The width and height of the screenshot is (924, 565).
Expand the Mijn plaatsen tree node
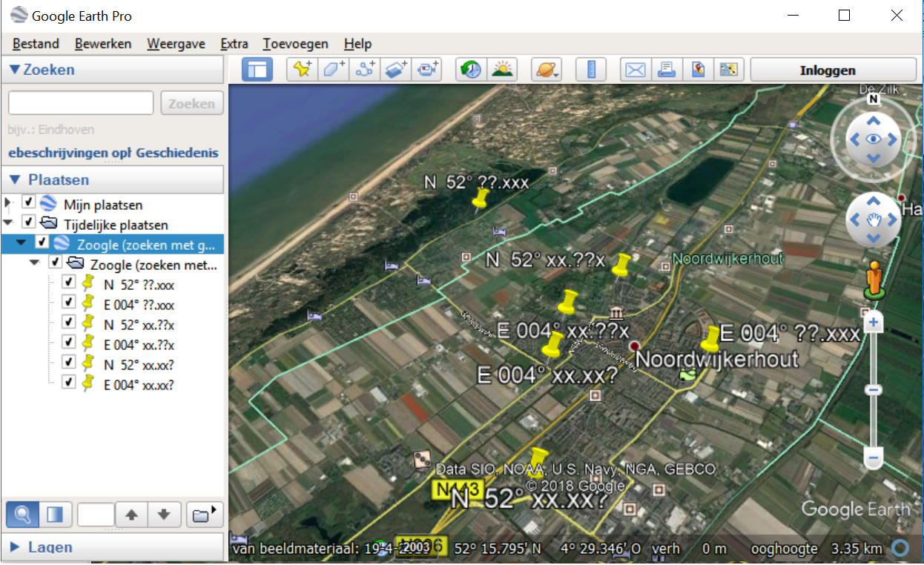pyautogui.click(x=8, y=204)
